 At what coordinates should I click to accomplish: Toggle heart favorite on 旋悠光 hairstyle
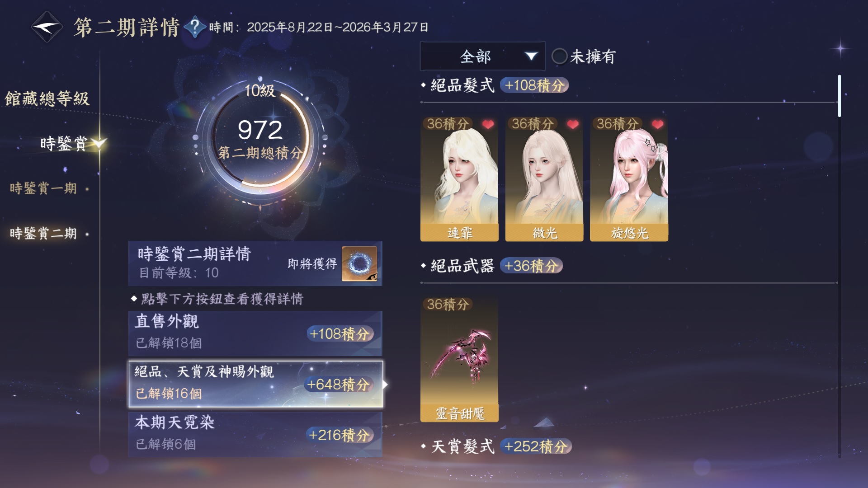658,124
